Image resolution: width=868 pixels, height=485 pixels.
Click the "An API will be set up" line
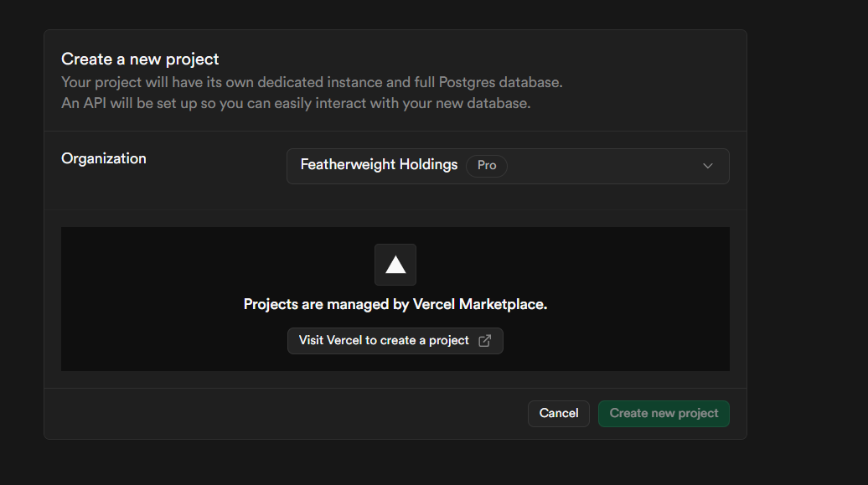(x=296, y=103)
